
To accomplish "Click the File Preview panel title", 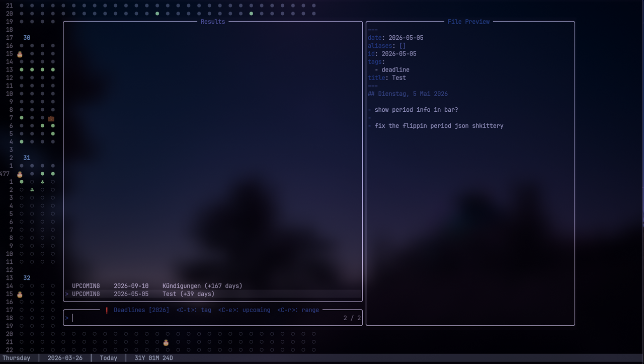I will 468,22.
